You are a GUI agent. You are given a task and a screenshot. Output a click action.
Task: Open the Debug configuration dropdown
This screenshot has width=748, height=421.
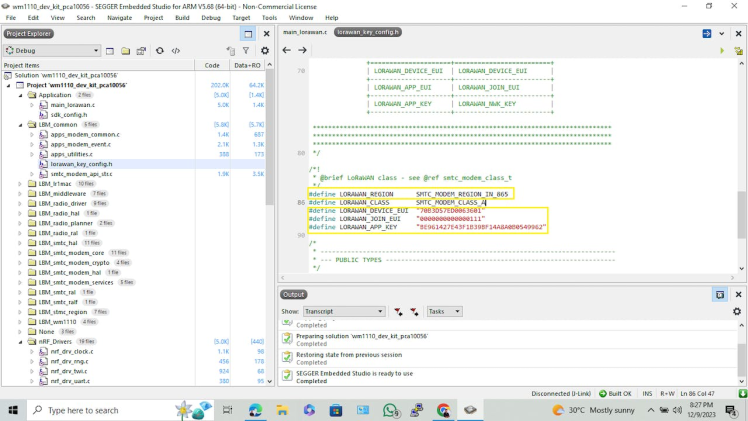[x=95, y=50]
